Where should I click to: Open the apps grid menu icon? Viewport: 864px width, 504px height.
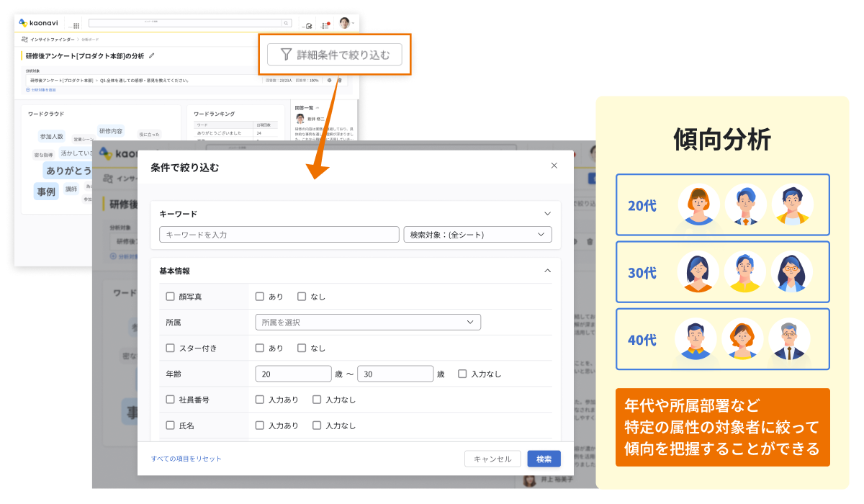[x=76, y=25]
